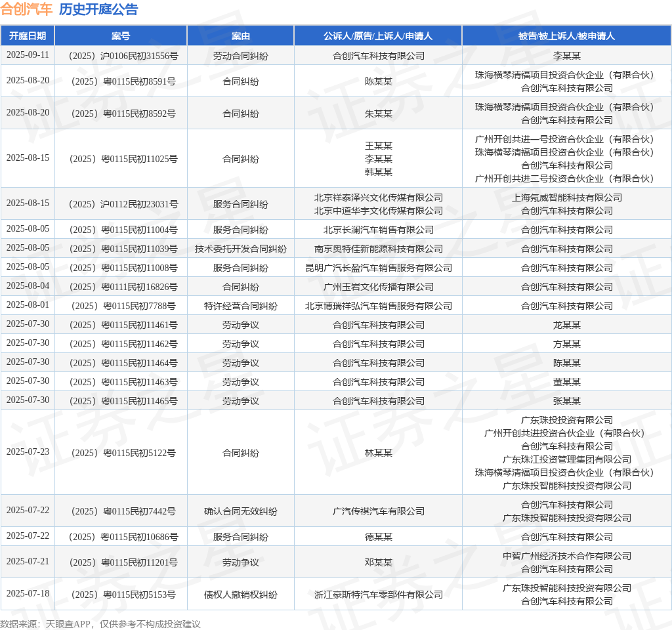Click the 债权人撤销权纠纷 case reason
Image resolution: width=672 pixels, height=630 pixels.
pos(240,595)
